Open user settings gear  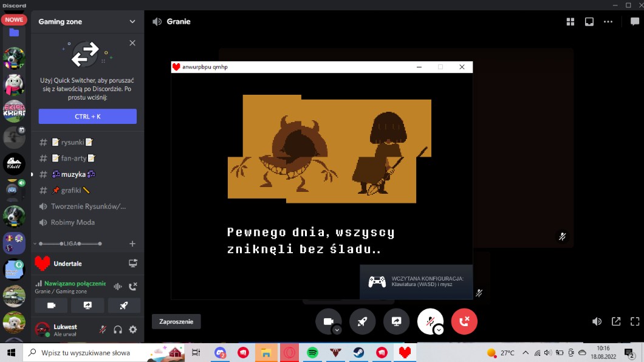click(x=132, y=330)
